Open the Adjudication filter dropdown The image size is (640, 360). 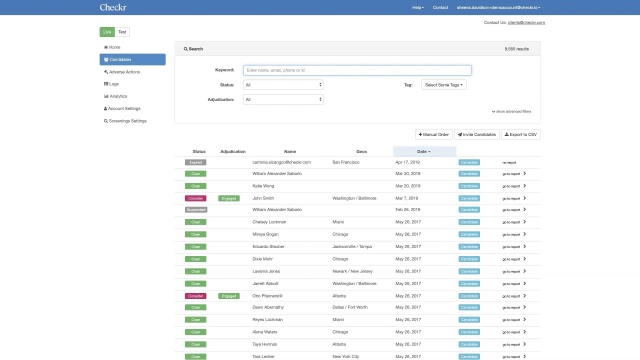point(283,99)
